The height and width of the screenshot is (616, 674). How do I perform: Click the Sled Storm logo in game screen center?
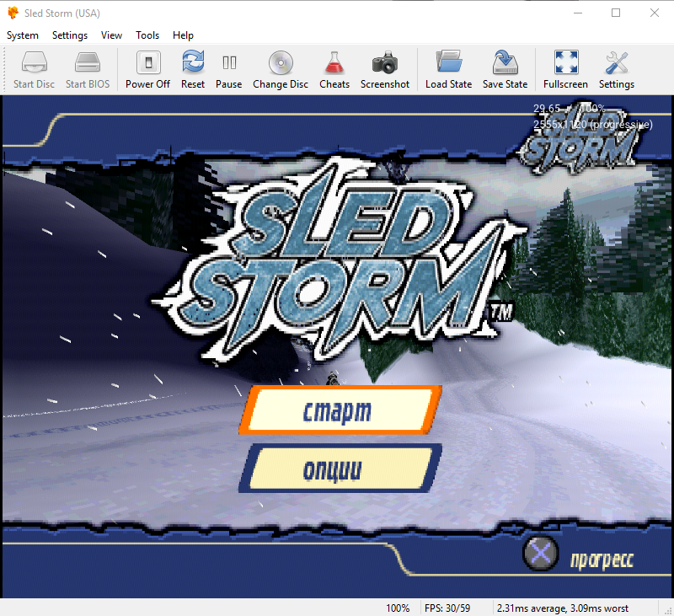(340, 260)
